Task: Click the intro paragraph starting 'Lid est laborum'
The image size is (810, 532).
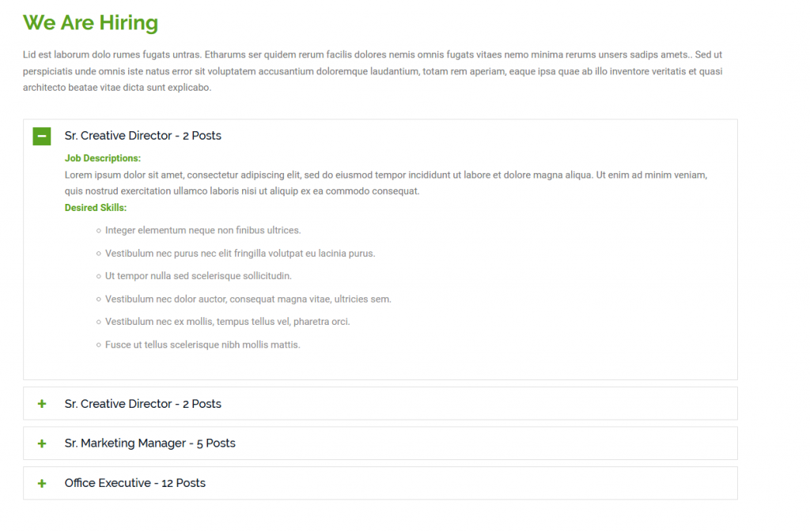Action: tap(372, 71)
